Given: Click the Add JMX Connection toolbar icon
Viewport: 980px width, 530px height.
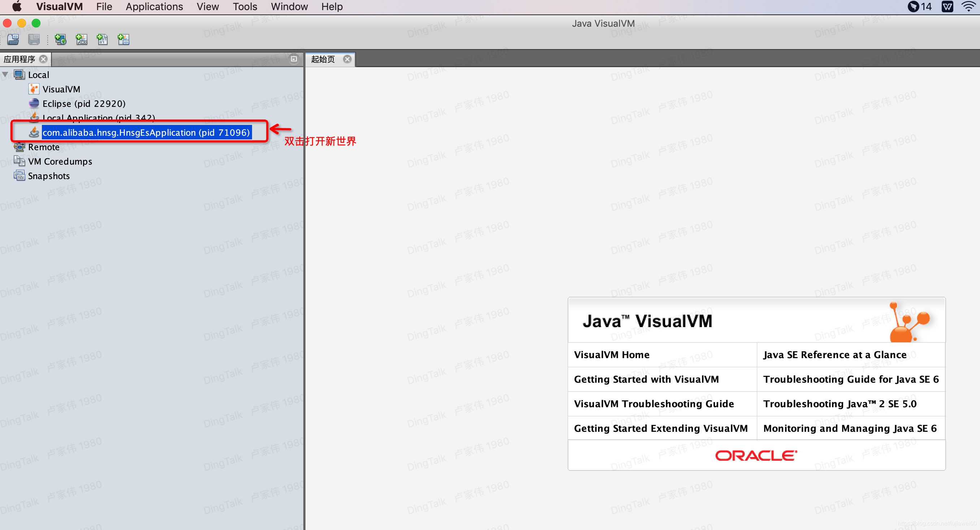Looking at the screenshot, I should pos(81,39).
